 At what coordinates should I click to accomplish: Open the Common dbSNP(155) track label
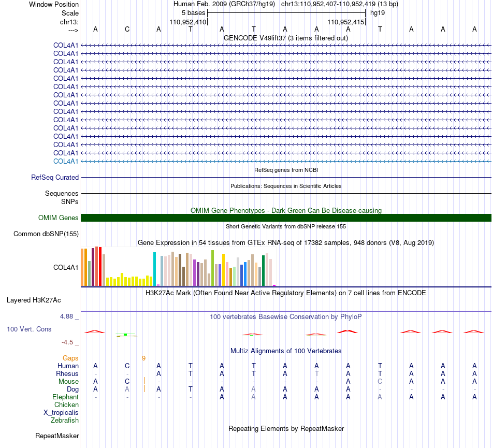pos(46,234)
